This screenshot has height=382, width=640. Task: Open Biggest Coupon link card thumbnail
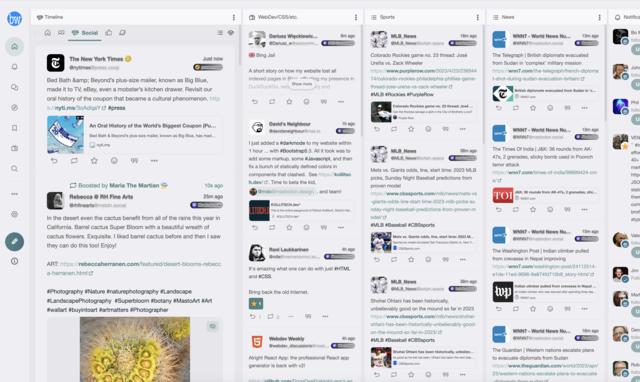pyautogui.click(x=65, y=134)
